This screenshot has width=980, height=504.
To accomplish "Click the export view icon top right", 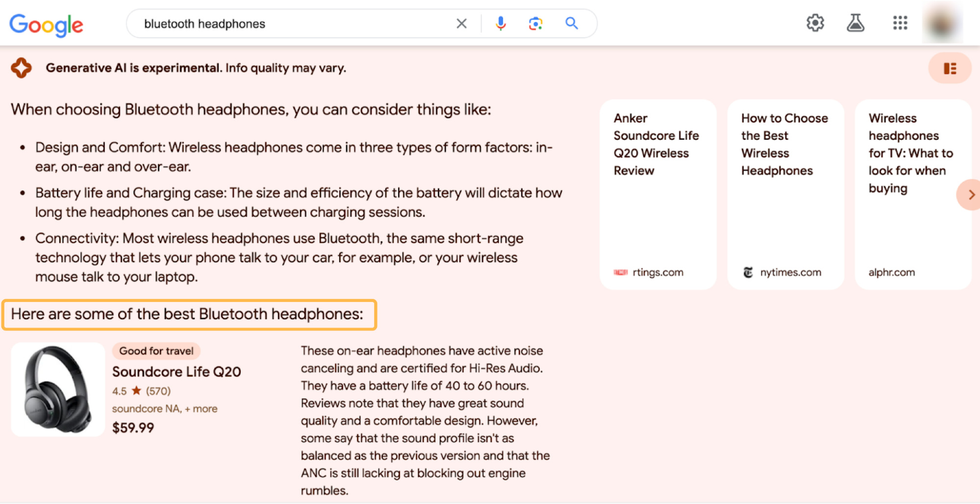I will click(949, 68).
